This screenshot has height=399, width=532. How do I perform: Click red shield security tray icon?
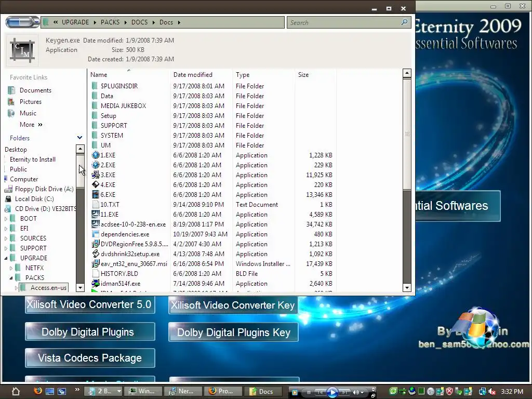(449, 392)
